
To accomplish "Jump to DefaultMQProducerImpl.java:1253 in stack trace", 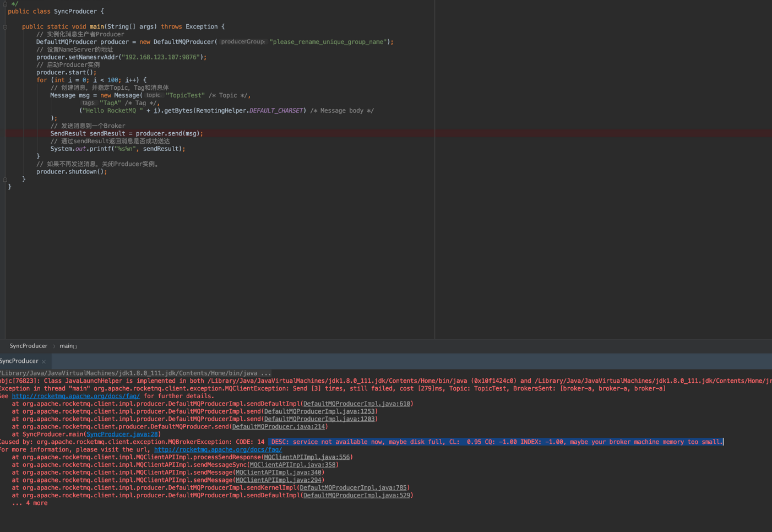I will tap(319, 411).
